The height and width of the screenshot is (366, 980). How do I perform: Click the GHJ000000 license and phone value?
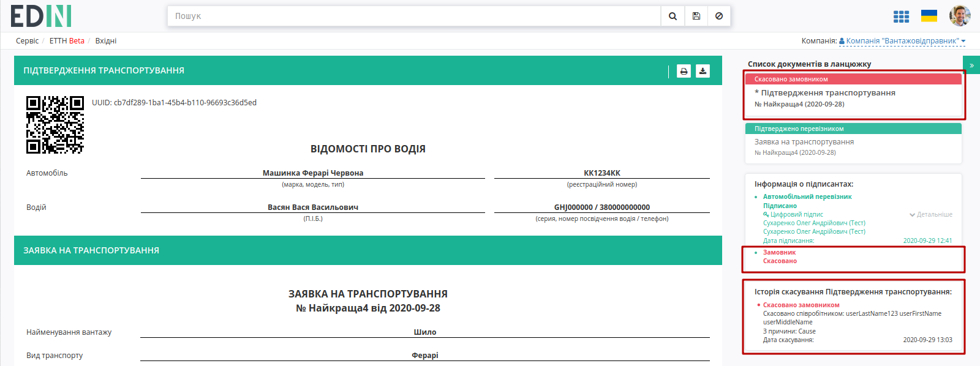(x=602, y=207)
